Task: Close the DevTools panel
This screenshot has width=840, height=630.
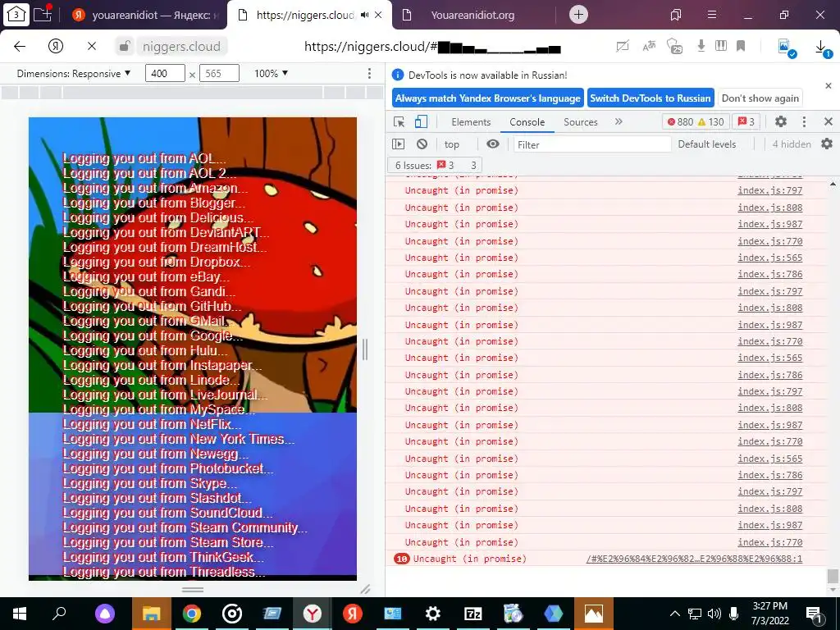Action: pos(829,121)
